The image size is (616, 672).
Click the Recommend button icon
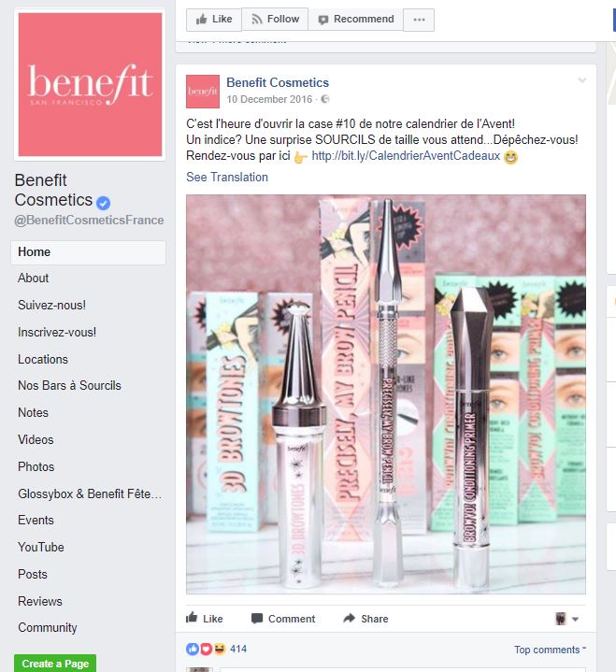point(323,20)
